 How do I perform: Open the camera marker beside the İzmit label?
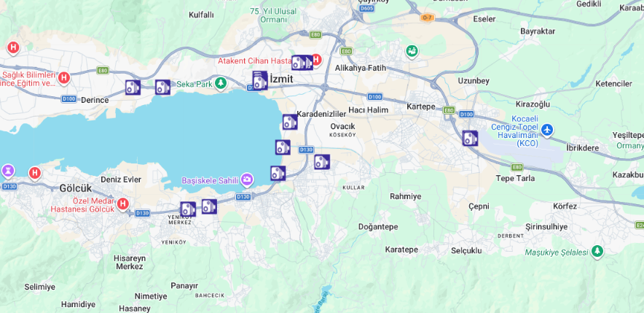[259, 80]
